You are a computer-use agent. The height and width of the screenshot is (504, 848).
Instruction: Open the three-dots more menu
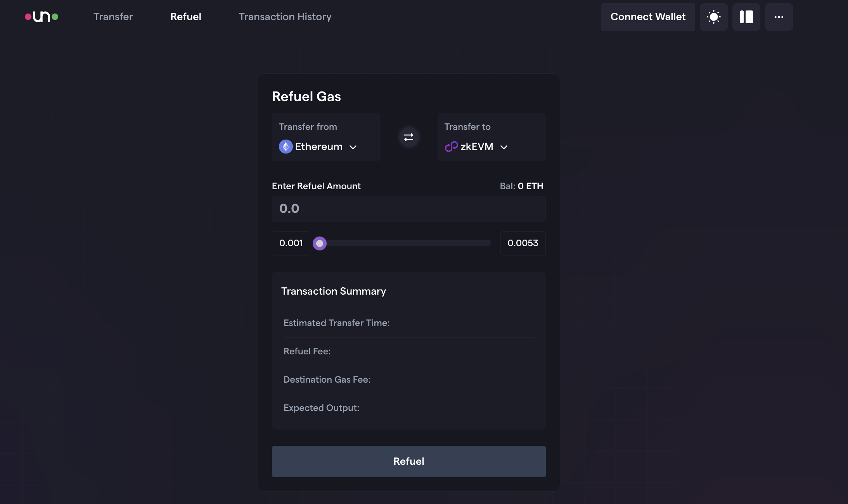coord(779,17)
